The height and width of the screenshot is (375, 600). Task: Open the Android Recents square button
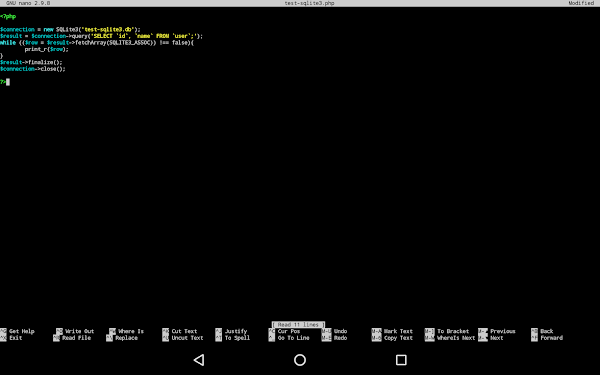click(401, 360)
